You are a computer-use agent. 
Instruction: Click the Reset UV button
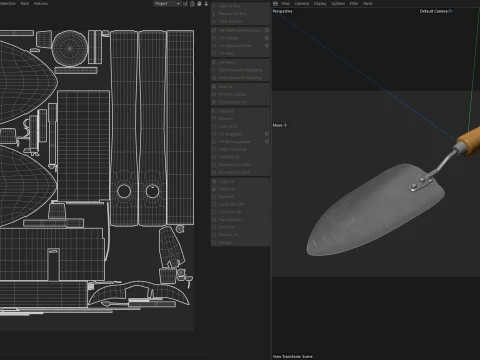(240, 197)
